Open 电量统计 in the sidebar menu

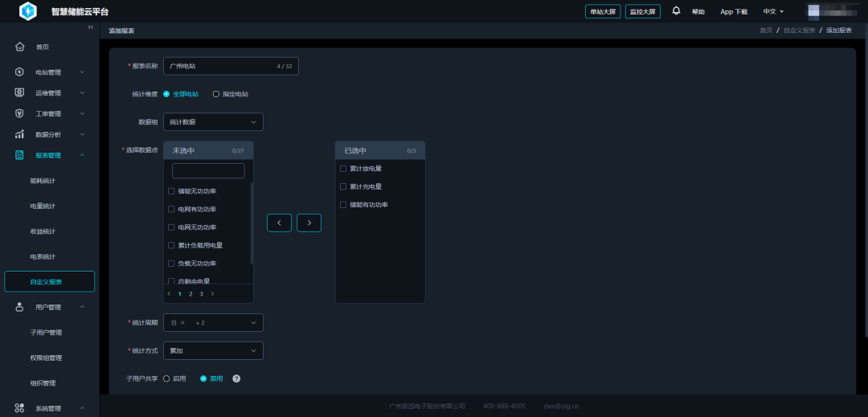pyautogui.click(x=43, y=206)
